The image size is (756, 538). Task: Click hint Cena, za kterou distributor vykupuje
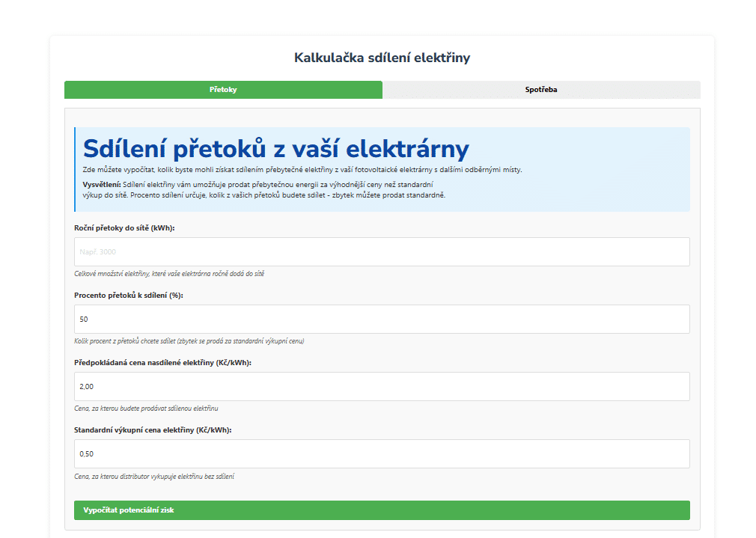coord(154,477)
